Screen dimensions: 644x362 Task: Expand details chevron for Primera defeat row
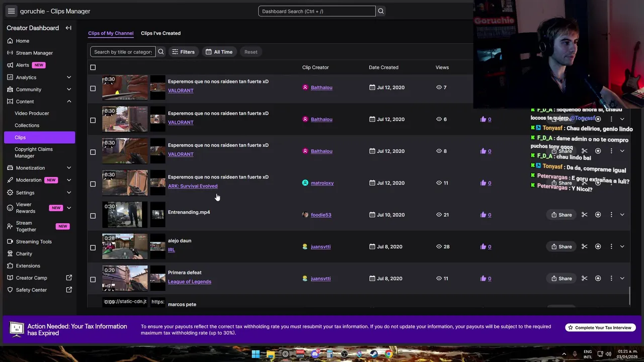pos(622,279)
